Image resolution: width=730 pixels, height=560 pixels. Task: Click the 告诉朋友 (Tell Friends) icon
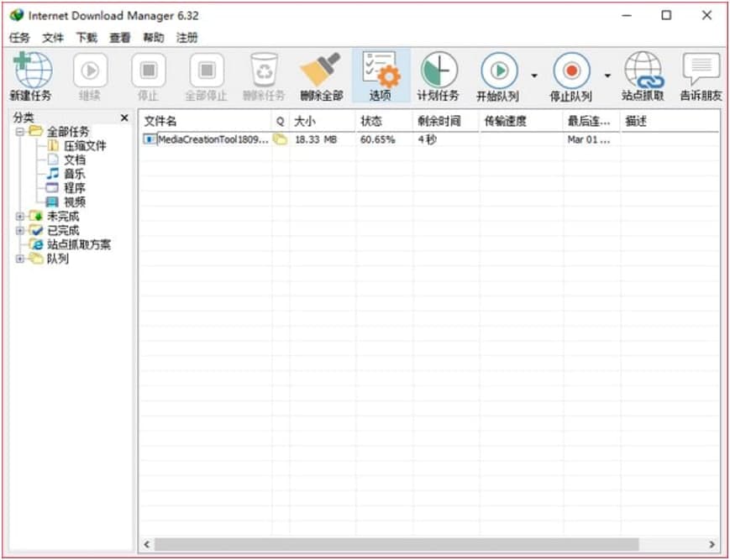click(698, 74)
